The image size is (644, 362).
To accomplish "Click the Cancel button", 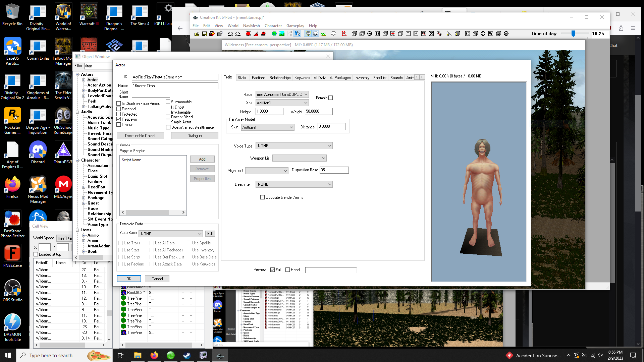I will (x=157, y=279).
